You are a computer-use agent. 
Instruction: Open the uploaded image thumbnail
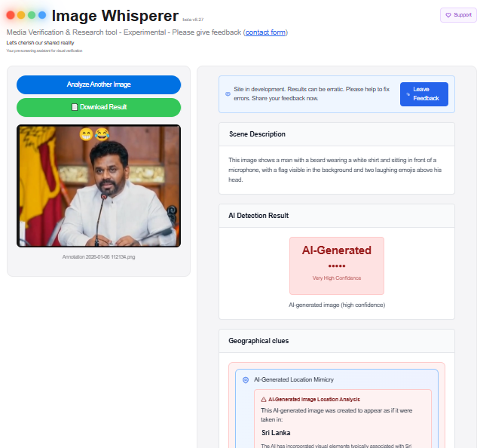click(99, 186)
